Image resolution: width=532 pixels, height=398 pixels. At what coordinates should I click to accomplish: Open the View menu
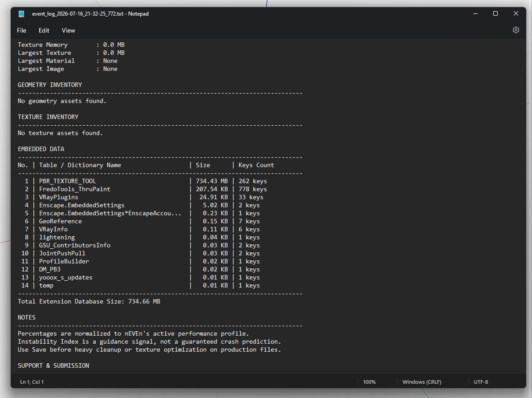[68, 31]
